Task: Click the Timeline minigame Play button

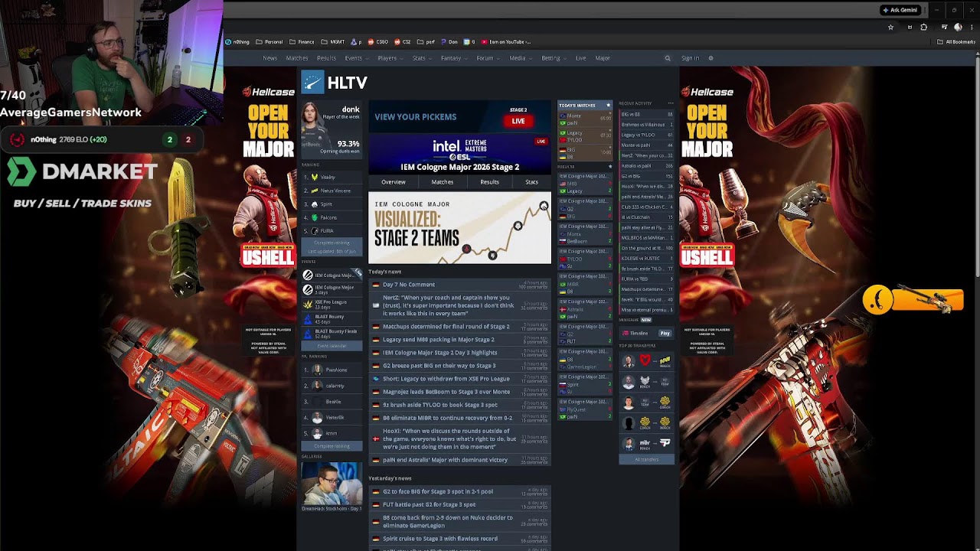Action: pyautogui.click(x=665, y=333)
